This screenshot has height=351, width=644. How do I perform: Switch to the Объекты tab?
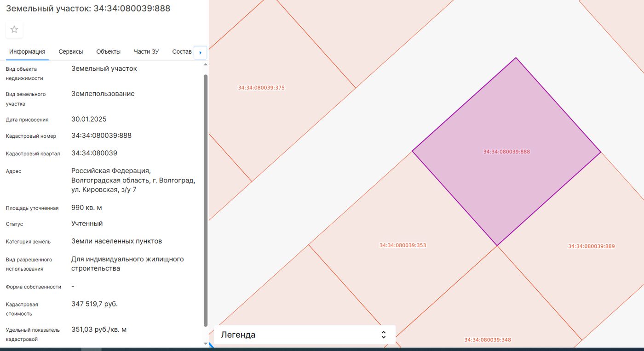coord(109,51)
